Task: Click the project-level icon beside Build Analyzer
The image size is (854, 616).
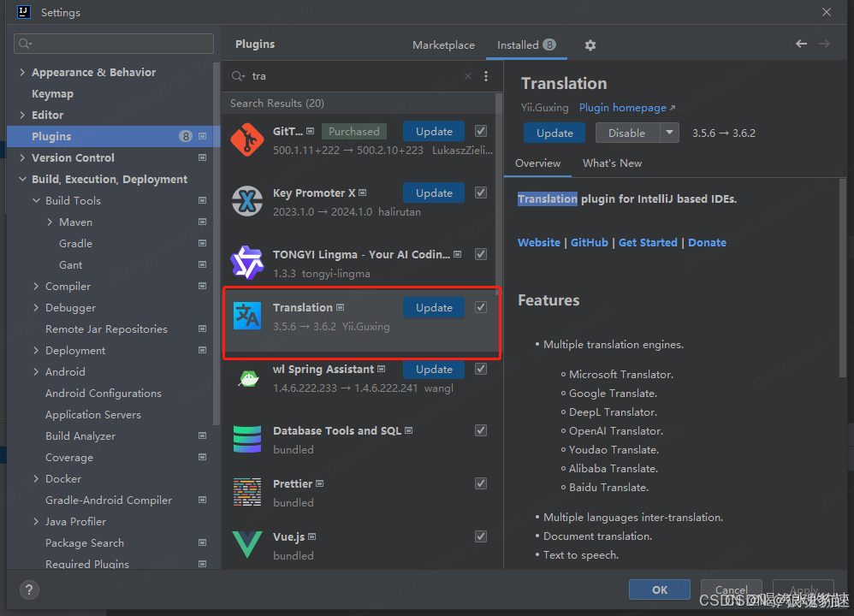Action: tap(203, 436)
